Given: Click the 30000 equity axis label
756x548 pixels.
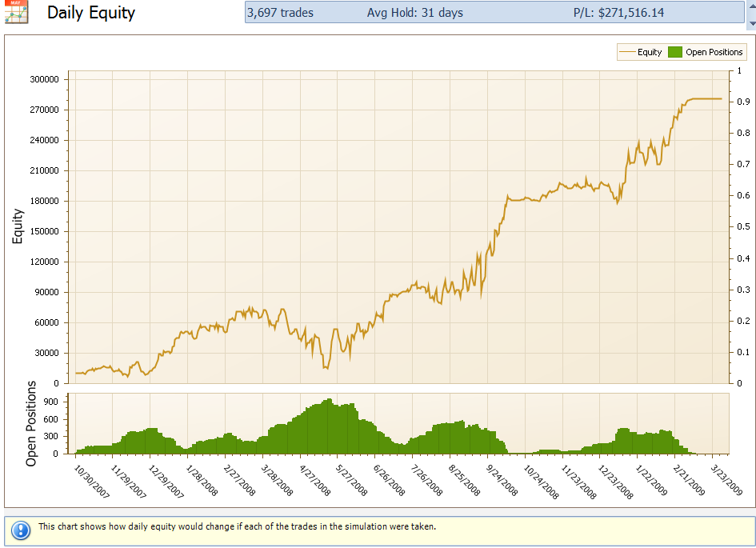Looking at the screenshot, I should coord(46,353).
